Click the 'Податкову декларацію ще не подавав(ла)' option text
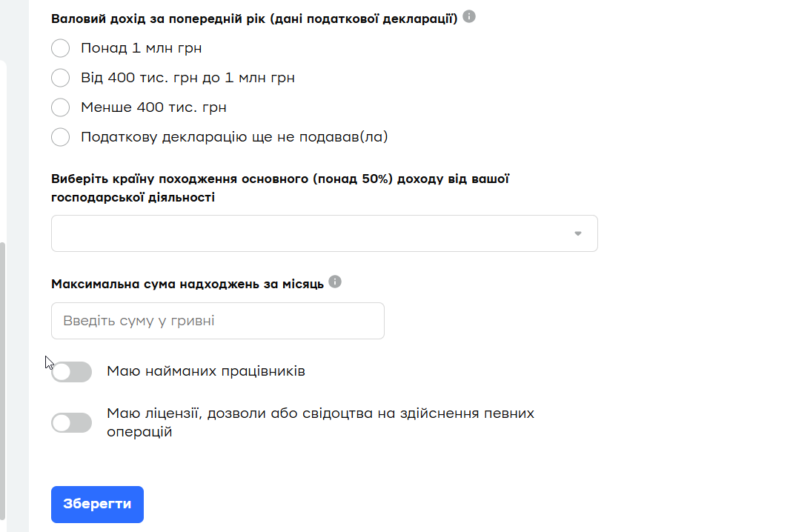 (234, 137)
